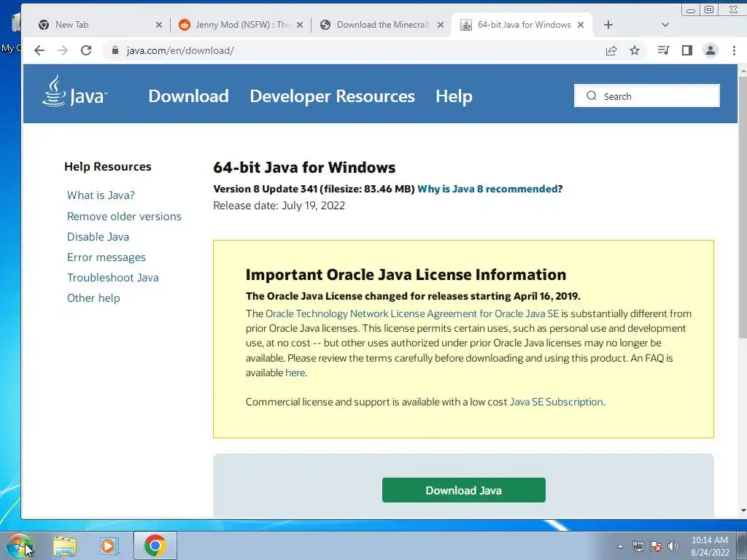Launch Windows Media Player from taskbar
Viewport: 747px width, 560px height.
[109, 545]
